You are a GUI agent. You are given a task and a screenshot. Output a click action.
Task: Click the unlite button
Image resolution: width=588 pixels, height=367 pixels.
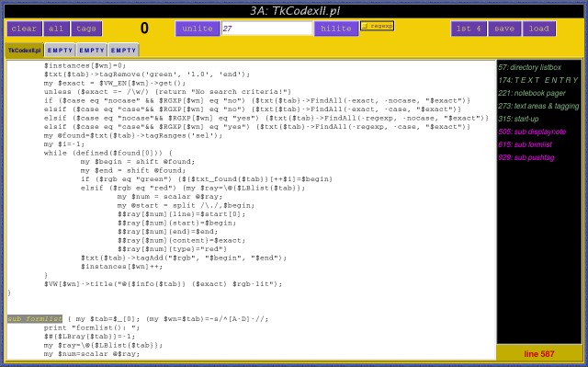point(198,29)
